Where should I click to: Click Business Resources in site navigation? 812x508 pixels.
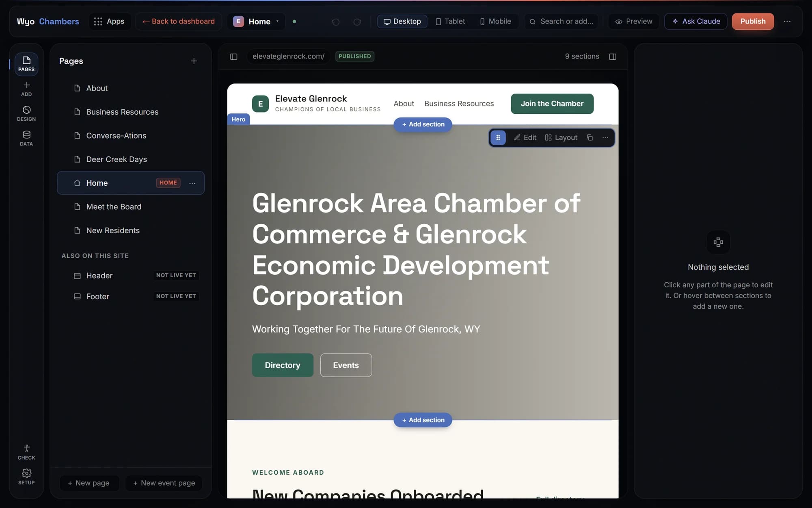459,104
